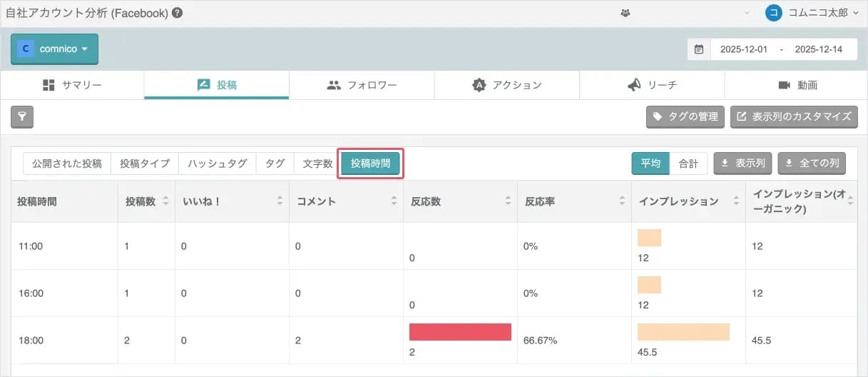Select the 投稿時間 grouping

click(370, 164)
